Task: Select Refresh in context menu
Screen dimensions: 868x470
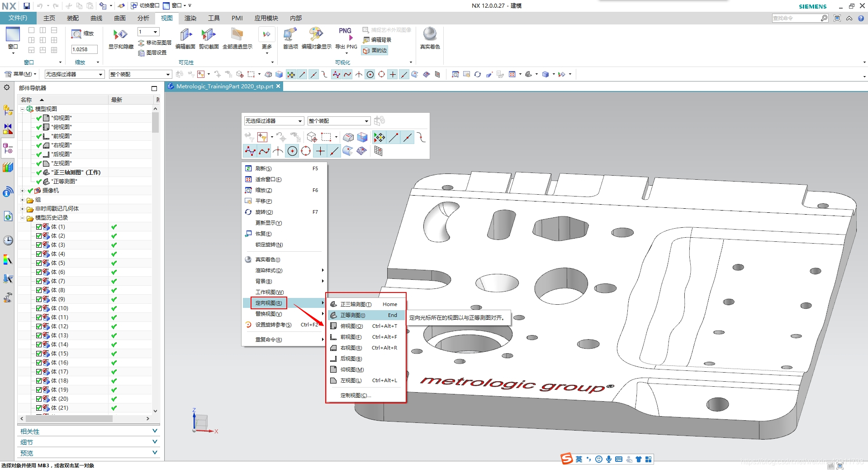Action: [284, 168]
